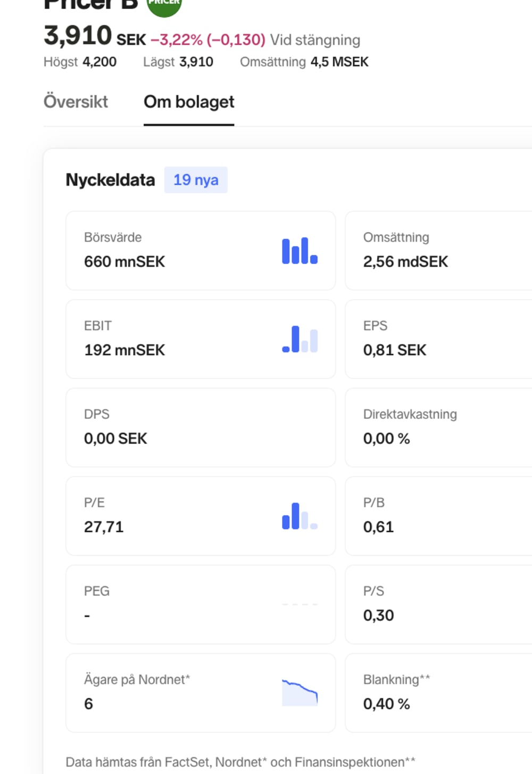532x774 pixels.
Task: Click the data source footnote text
Action: tap(240, 762)
